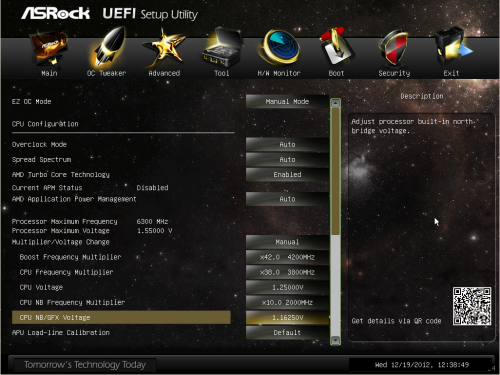Select the OC Tweaker rocket icon
The image size is (500, 375).
(107, 47)
